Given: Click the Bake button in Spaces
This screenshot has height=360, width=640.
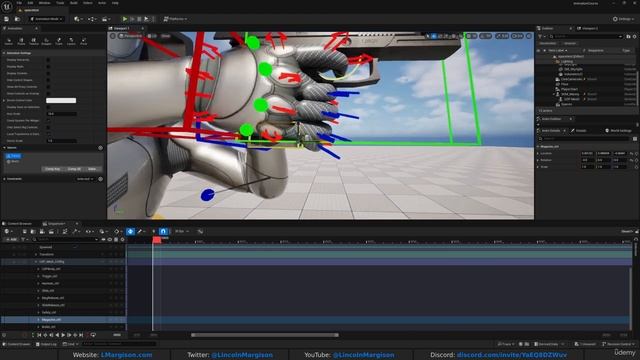Looking at the screenshot, I should click(x=92, y=169).
